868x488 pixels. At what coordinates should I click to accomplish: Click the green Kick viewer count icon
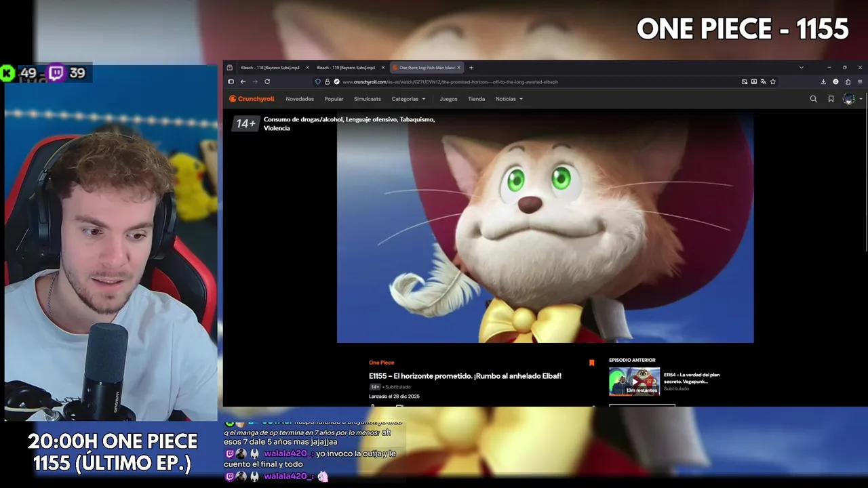(7, 73)
